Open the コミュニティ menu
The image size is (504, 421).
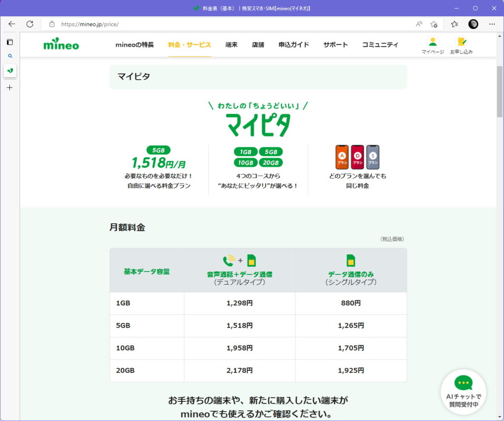(380, 45)
